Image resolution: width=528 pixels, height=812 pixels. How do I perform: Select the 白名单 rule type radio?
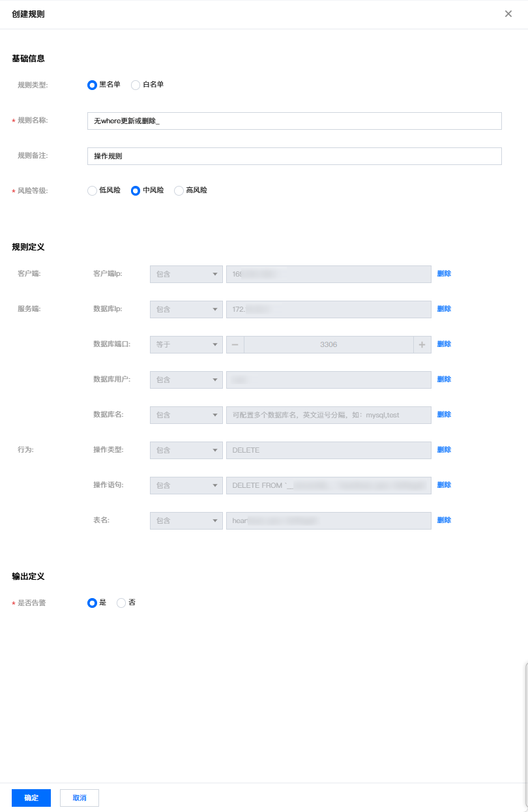tap(136, 85)
